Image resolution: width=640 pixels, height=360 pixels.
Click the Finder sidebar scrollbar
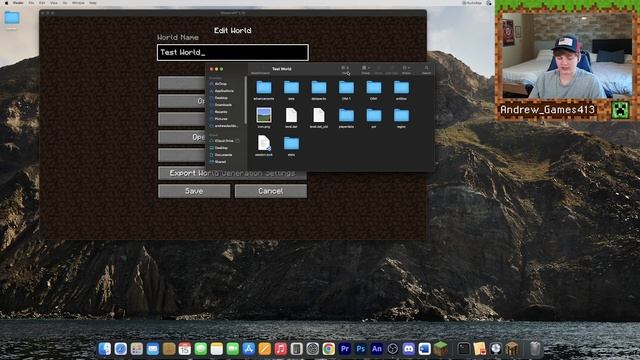[245, 100]
